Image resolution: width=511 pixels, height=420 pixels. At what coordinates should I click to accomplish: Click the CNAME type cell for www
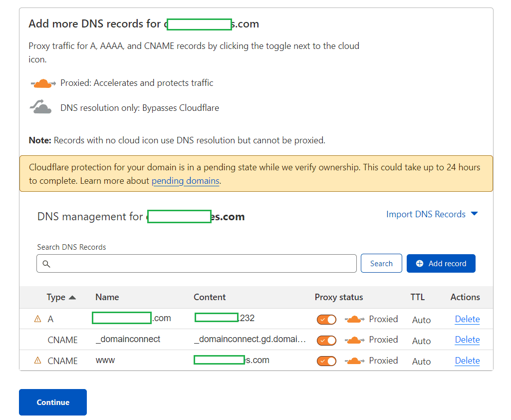tap(62, 361)
